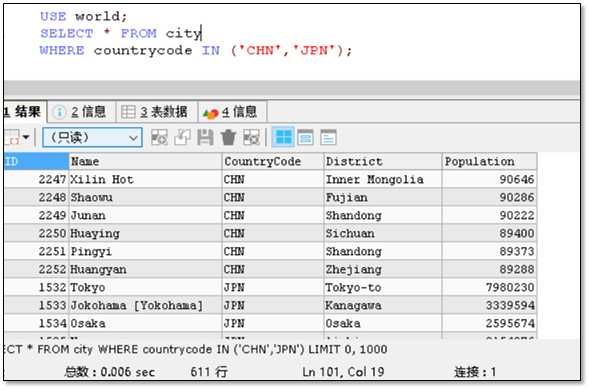Click the population value 3339594
This screenshot has height=390, width=590.
coord(490,305)
